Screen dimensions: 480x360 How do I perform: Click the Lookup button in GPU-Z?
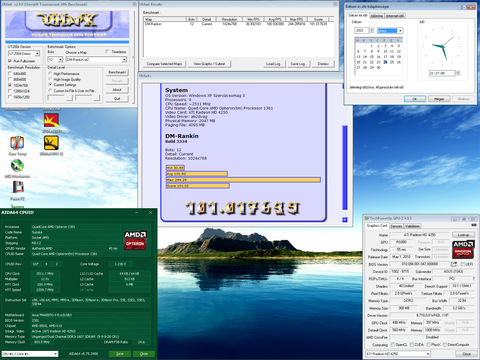[463, 235]
